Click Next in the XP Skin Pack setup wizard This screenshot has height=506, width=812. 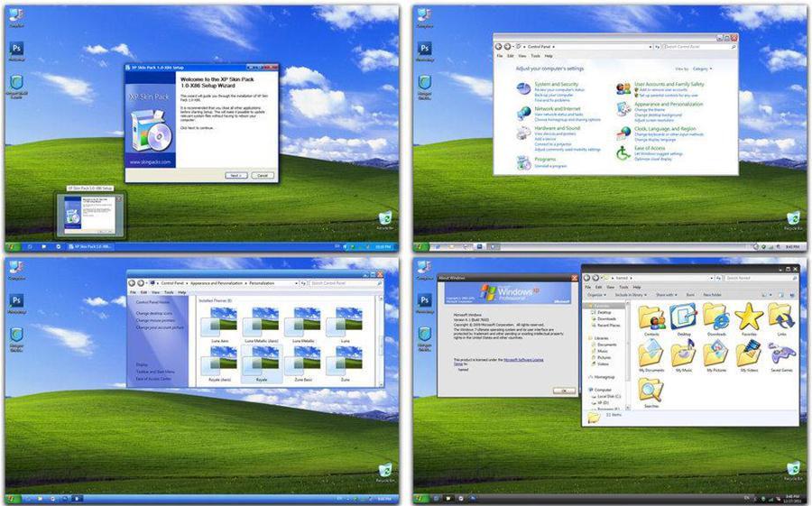coord(235,175)
